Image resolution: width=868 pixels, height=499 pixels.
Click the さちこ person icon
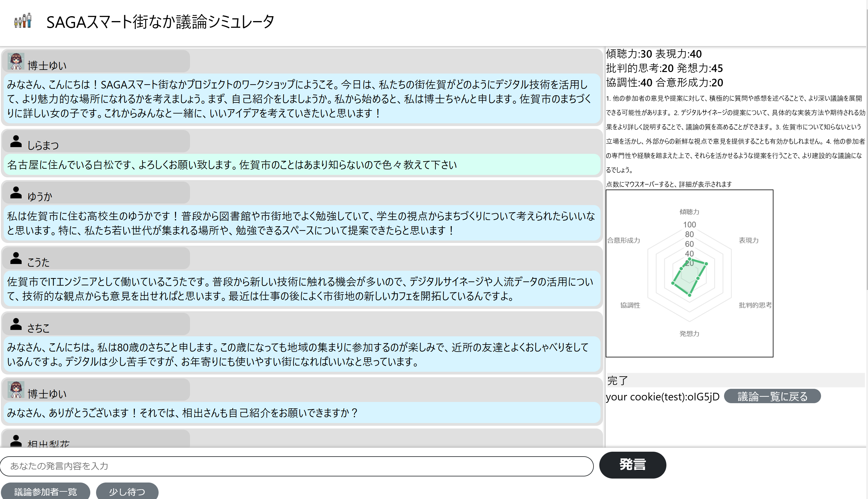point(16,324)
